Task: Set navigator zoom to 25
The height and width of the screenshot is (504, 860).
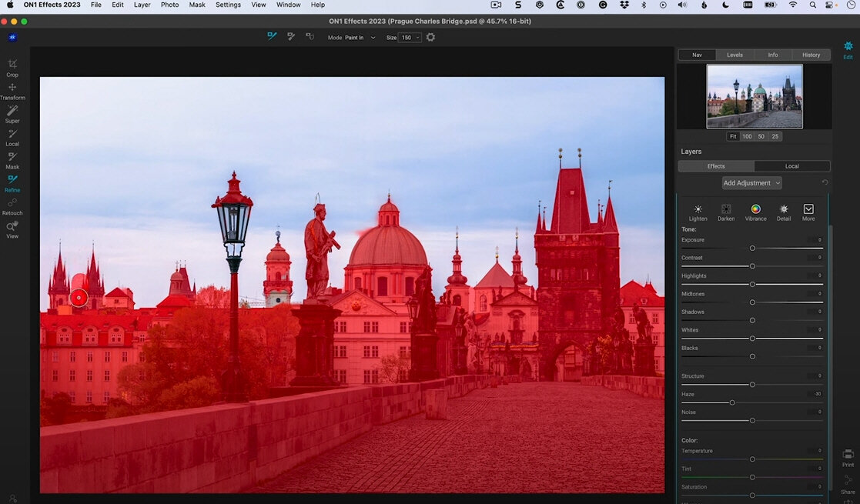Action: coord(775,136)
